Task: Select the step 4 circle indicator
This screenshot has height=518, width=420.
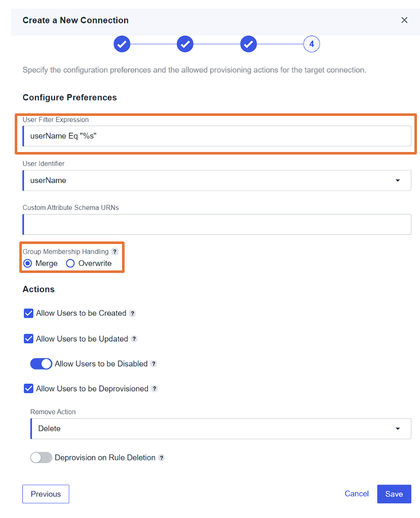Action: [x=312, y=44]
